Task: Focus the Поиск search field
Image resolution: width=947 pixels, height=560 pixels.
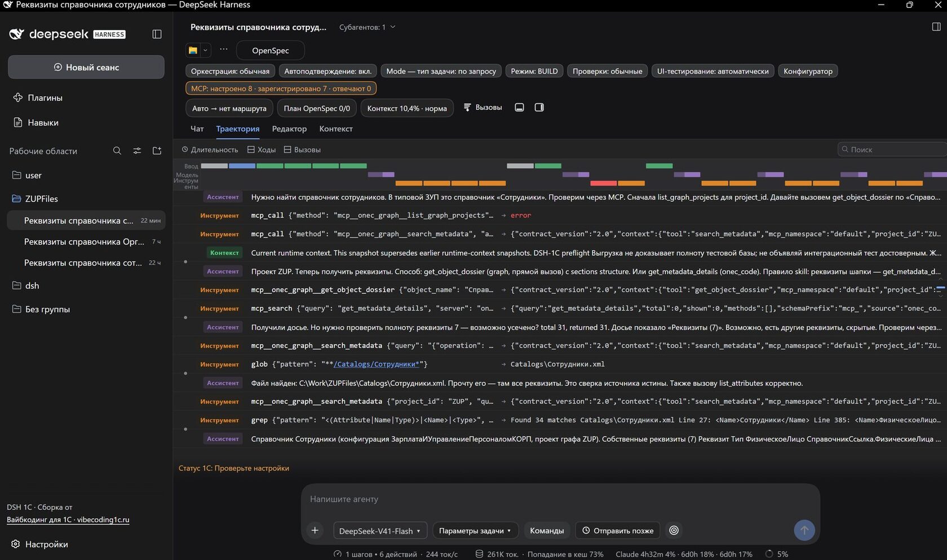Action: [x=892, y=149]
